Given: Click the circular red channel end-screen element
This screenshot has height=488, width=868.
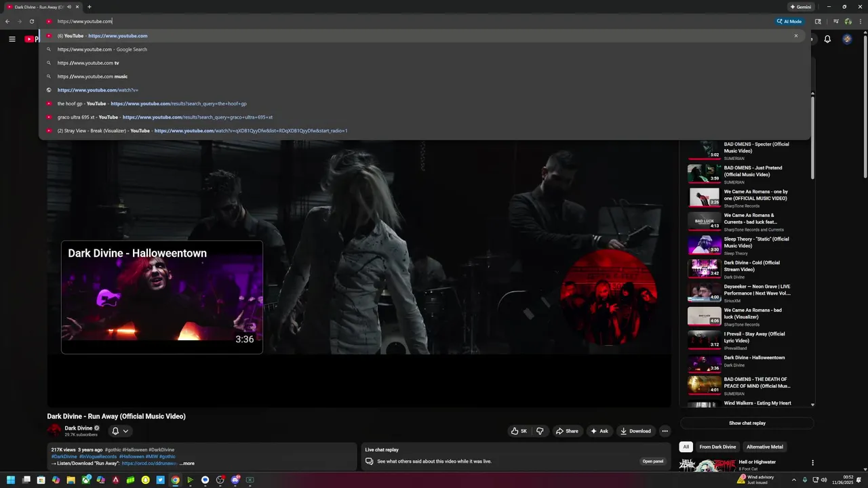Looking at the screenshot, I should pyautogui.click(x=608, y=298).
